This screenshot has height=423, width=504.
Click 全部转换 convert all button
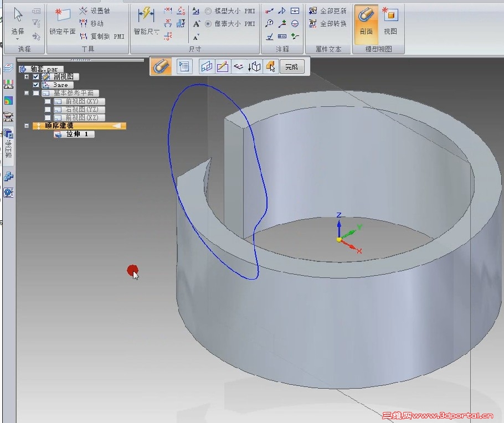(x=327, y=23)
